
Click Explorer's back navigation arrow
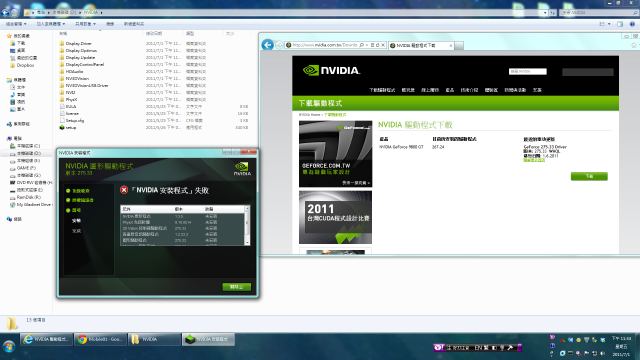tap(5, 13)
